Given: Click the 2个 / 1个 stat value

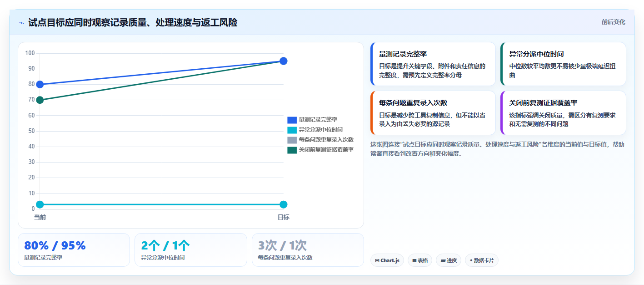Looking at the screenshot, I should pyautogui.click(x=165, y=246).
